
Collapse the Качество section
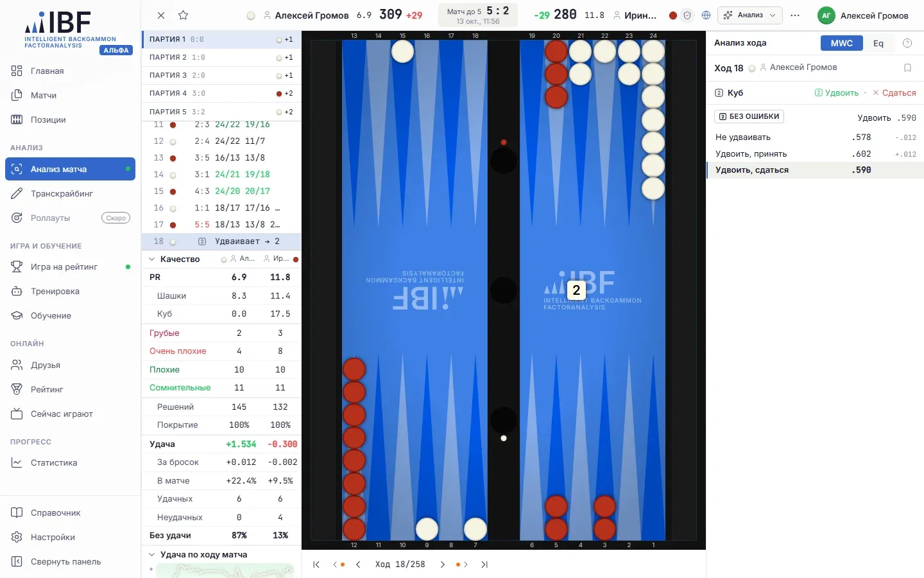click(152, 259)
